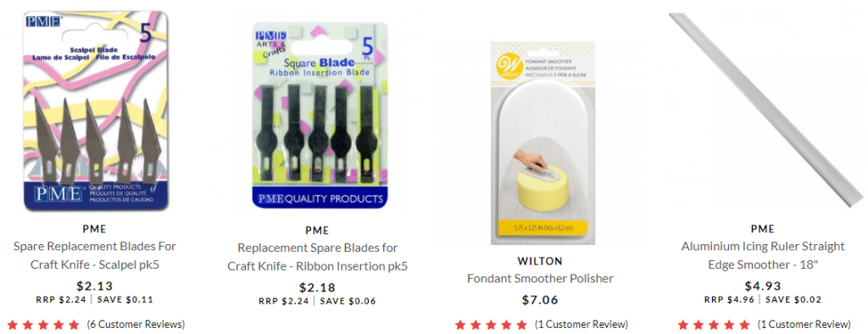The image size is (868, 334).
Task: Click PME brand label above scalpel blades
Action: [x=95, y=229]
